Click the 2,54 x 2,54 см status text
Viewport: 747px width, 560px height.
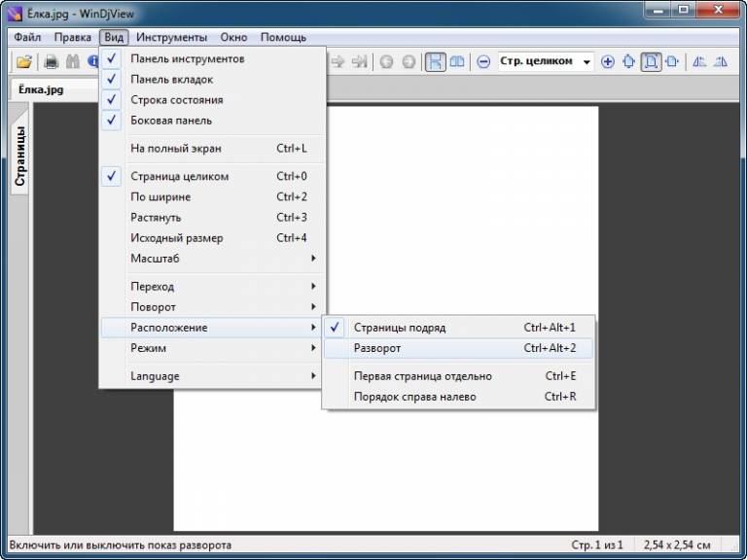[x=677, y=544]
